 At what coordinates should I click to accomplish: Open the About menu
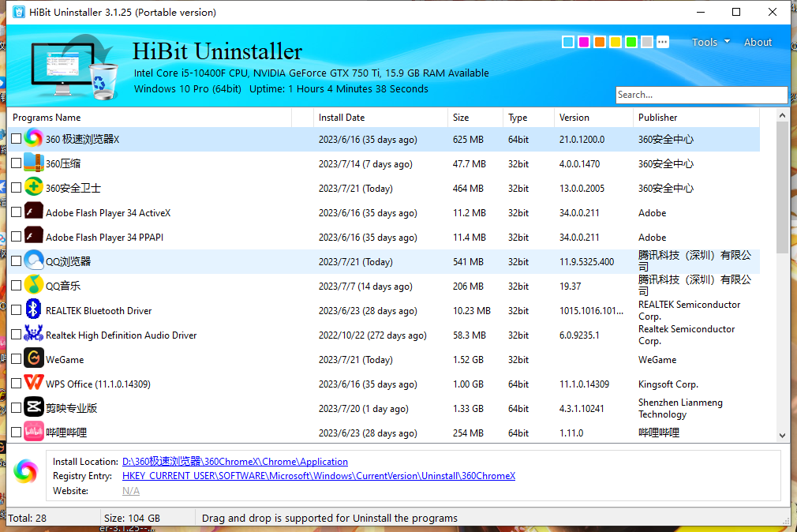click(758, 42)
